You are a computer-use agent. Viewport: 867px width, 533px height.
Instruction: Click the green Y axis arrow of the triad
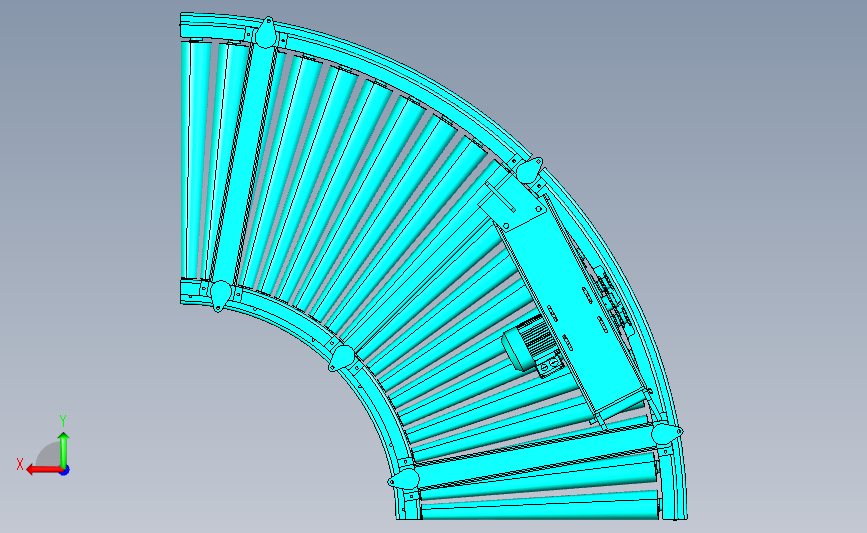(64, 450)
